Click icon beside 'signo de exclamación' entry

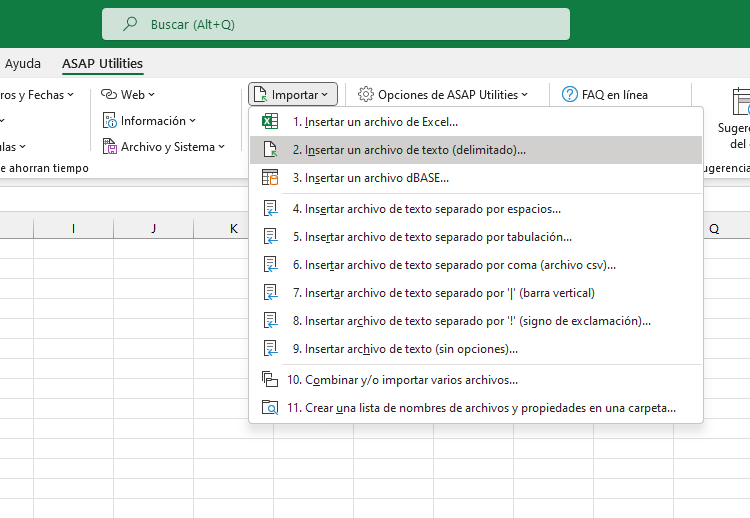tap(270, 320)
